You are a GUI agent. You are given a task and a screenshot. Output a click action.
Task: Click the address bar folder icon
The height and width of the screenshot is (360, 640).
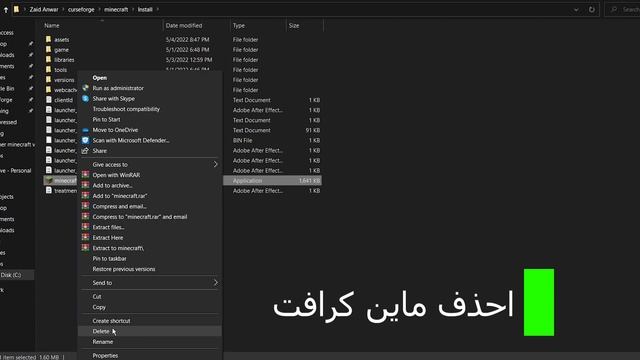16,9
